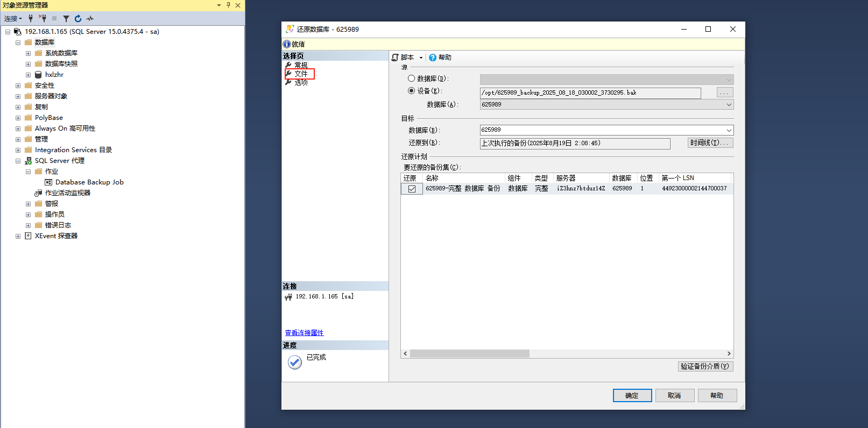Switch to the 文件 page

301,74
